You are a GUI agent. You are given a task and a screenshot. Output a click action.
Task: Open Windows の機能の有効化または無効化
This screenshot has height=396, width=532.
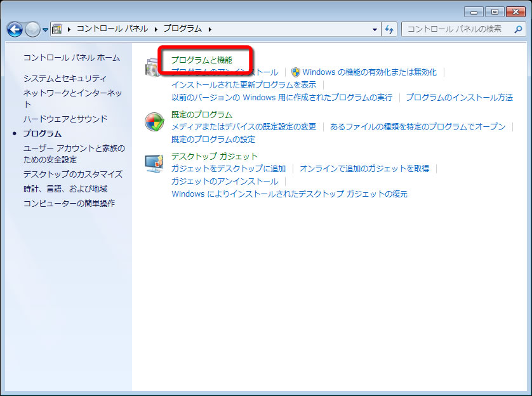pyautogui.click(x=369, y=72)
